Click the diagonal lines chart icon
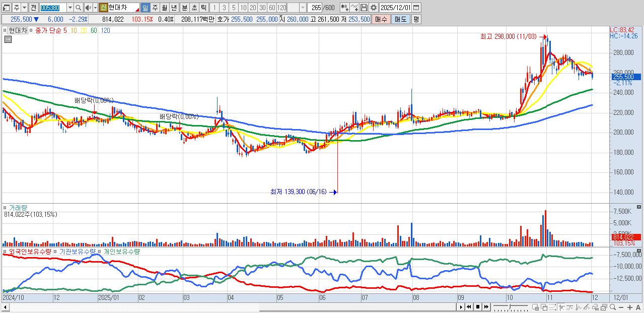Screen dimensions: 644x313 click(587, 307)
